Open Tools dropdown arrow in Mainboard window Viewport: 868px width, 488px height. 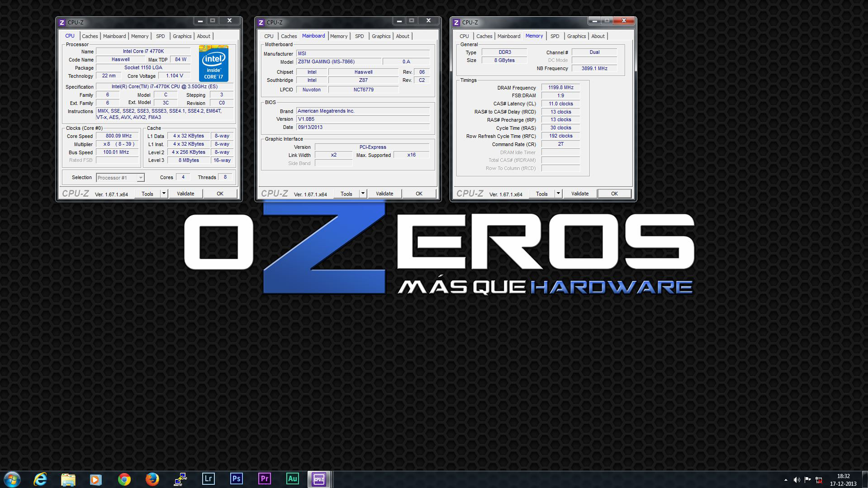coord(363,194)
